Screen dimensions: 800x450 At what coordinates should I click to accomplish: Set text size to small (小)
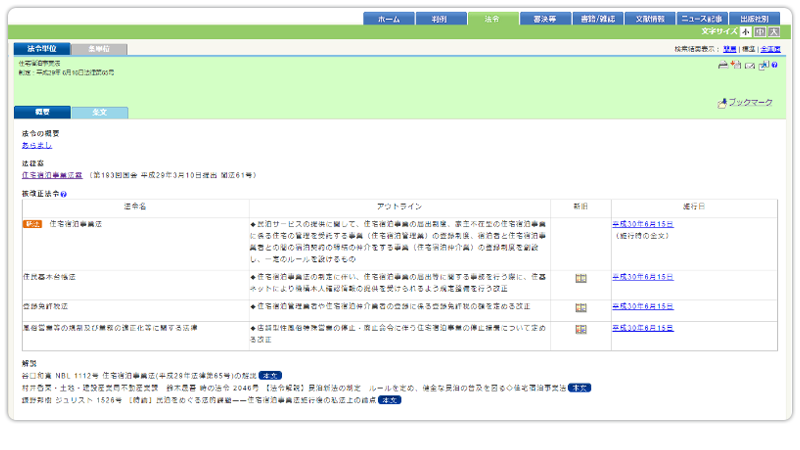745,32
